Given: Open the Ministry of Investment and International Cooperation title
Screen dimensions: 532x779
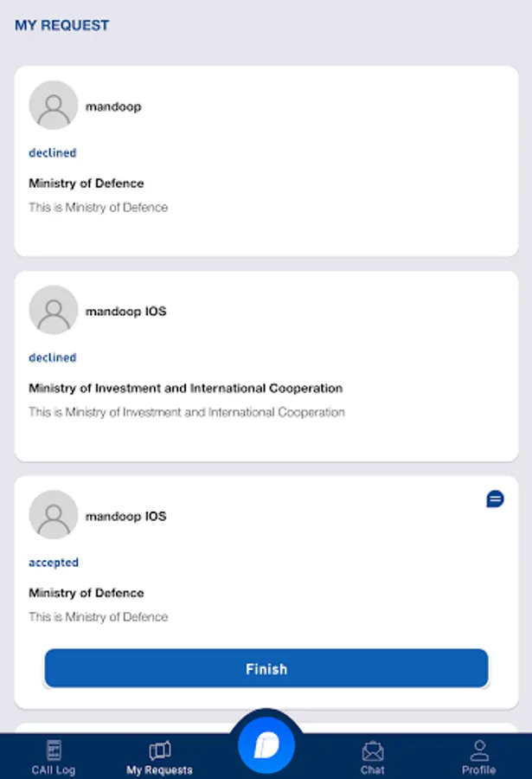Looking at the screenshot, I should point(185,388).
